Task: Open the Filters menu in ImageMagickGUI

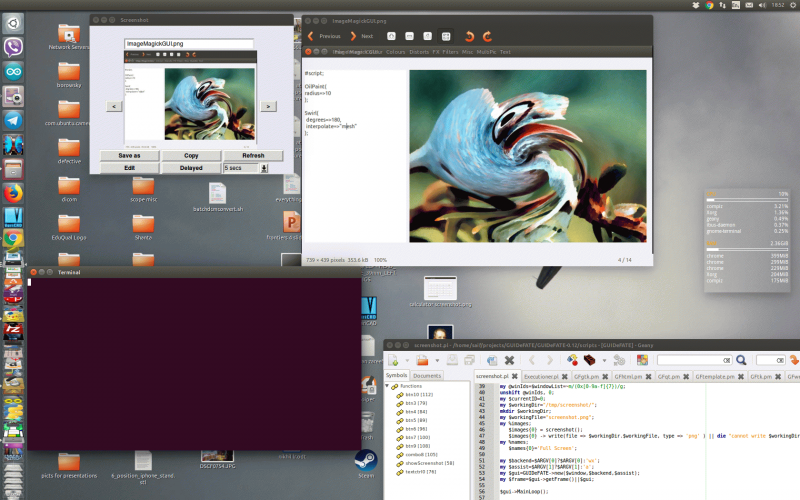Action: click(450, 52)
